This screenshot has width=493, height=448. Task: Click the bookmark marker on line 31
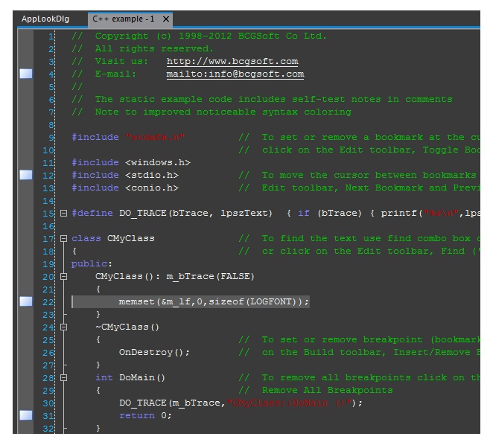point(26,415)
